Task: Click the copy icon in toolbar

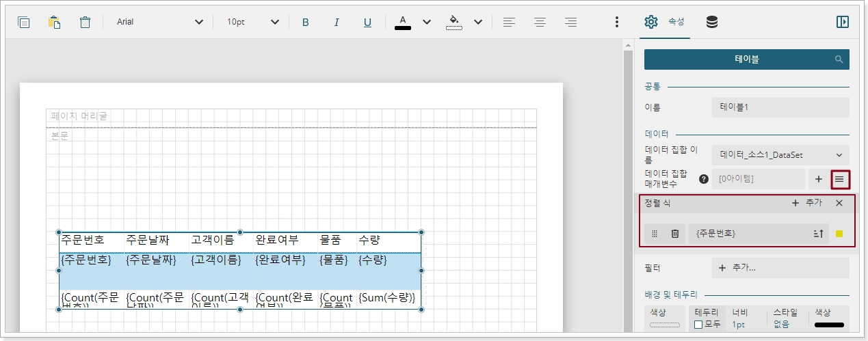Action: 24,22
